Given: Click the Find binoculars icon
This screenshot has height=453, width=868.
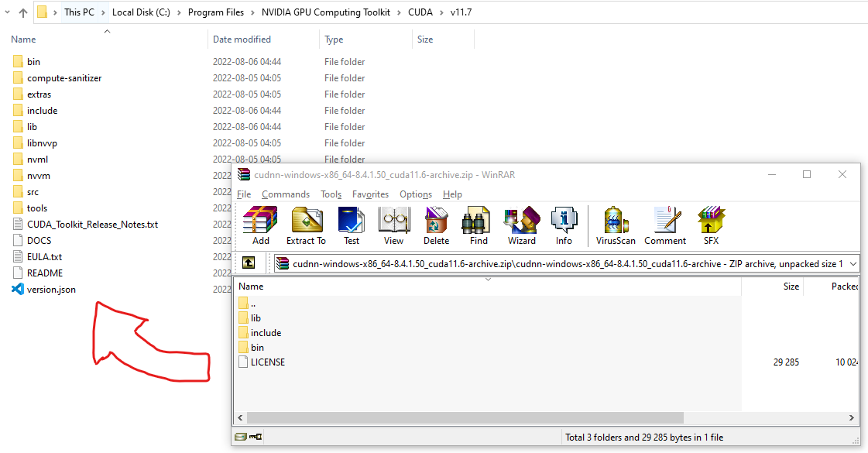Looking at the screenshot, I should pyautogui.click(x=479, y=225).
